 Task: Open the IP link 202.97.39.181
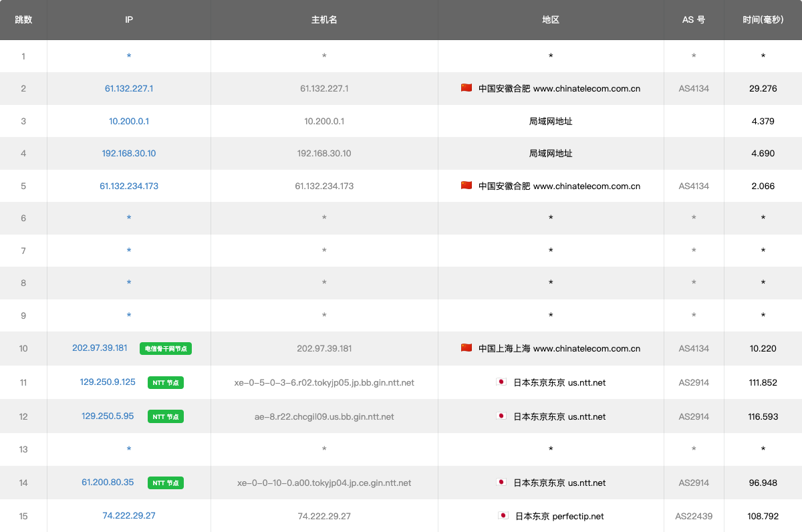100,348
